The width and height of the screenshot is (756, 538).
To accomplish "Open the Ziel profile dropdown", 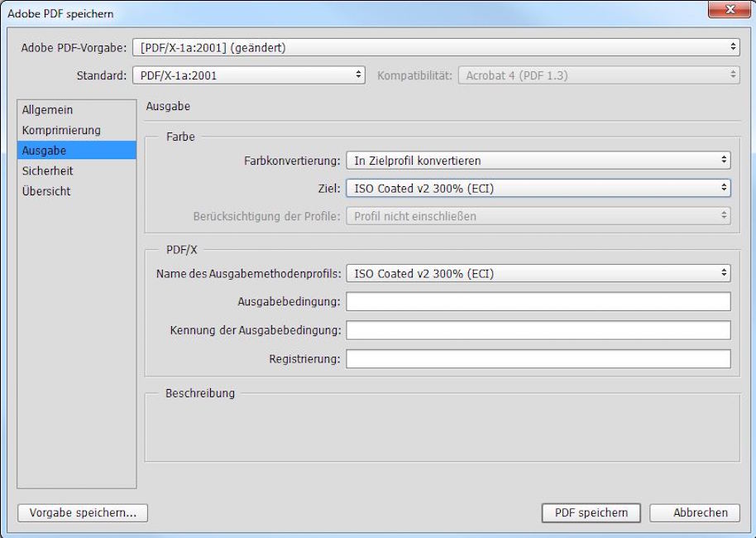I will pos(538,188).
